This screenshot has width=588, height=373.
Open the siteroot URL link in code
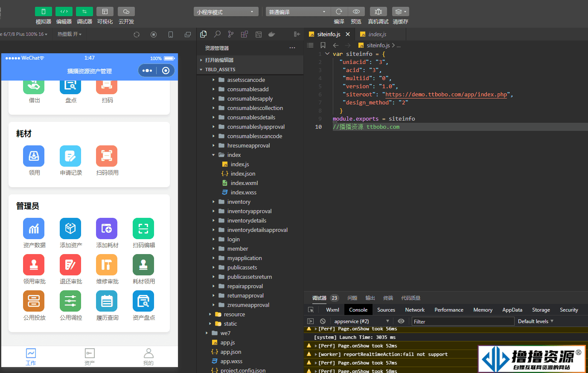[x=446, y=94]
